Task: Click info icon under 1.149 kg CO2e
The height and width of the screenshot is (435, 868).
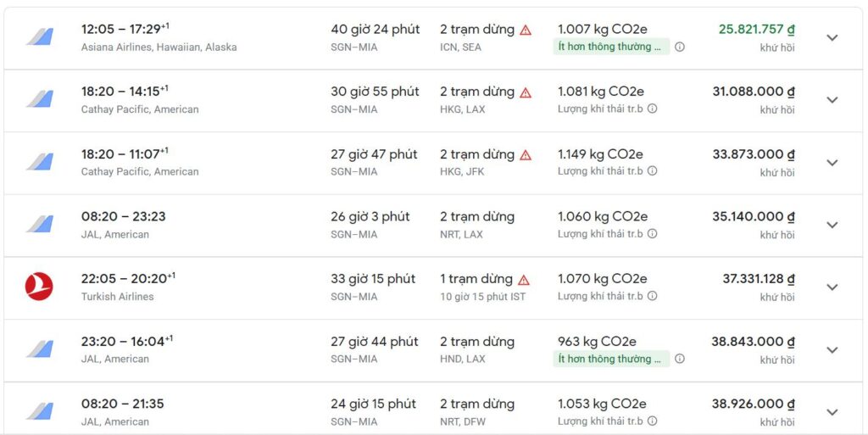Action: click(x=652, y=171)
